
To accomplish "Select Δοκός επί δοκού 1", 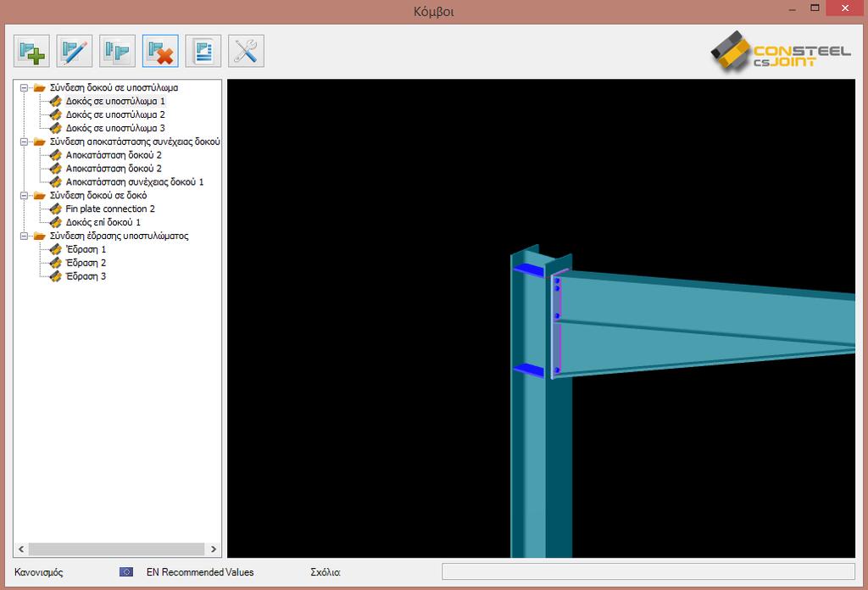I will click(103, 222).
